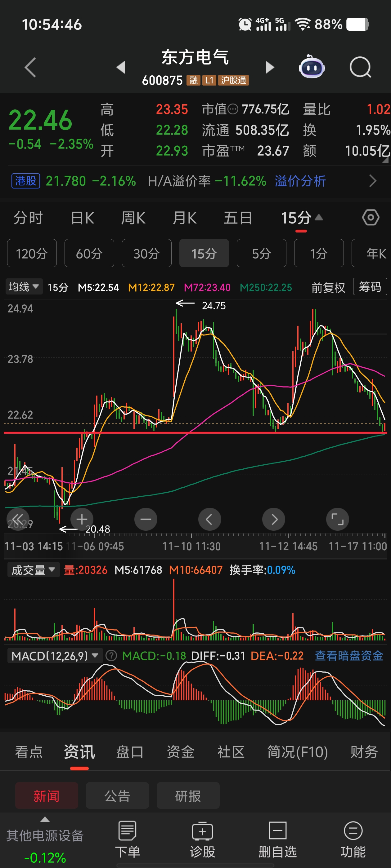The height and width of the screenshot is (868, 391).
Task: Open MACD(12,26,9) indicator dropdown
Action: [x=55, y=656]
